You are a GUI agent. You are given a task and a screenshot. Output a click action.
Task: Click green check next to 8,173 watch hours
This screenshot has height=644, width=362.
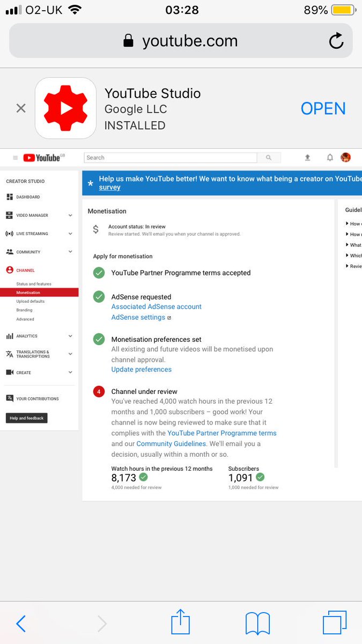(143, 477)
